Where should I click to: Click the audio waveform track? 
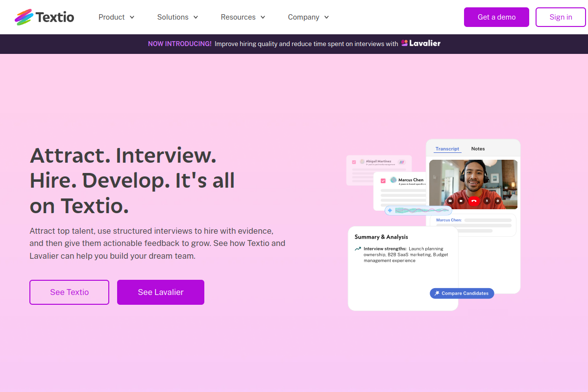[x=422, y=211]
